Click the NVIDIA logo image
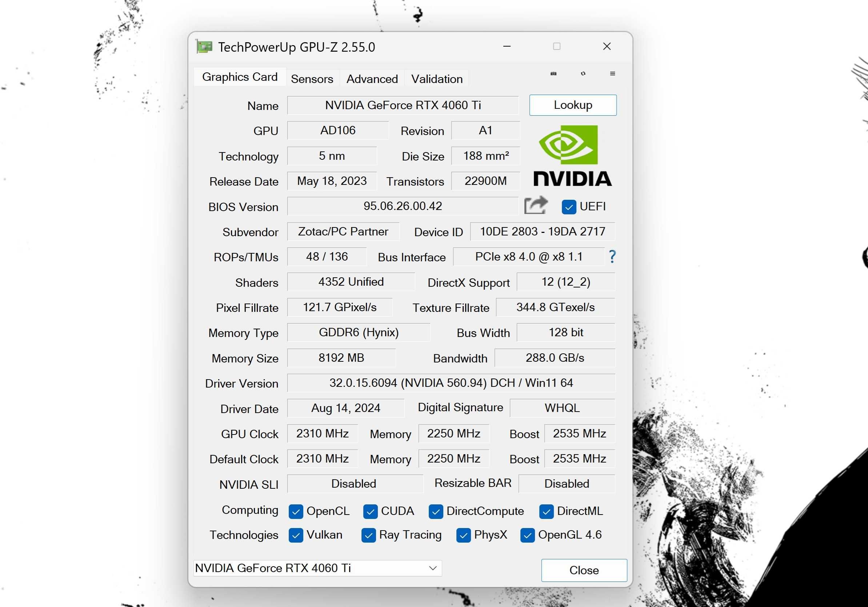This screenshot has height=607, width=868. (572, 155)
